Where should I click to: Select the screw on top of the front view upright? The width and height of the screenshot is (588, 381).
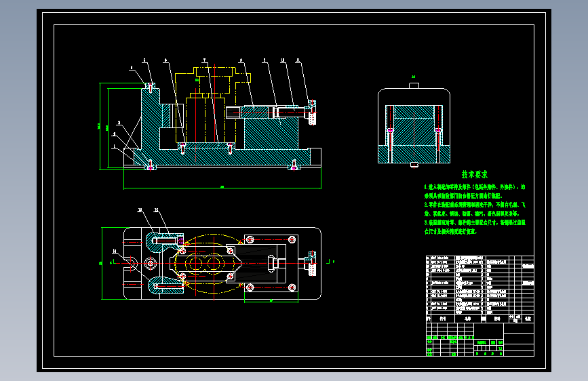click(x=151, y=87)
